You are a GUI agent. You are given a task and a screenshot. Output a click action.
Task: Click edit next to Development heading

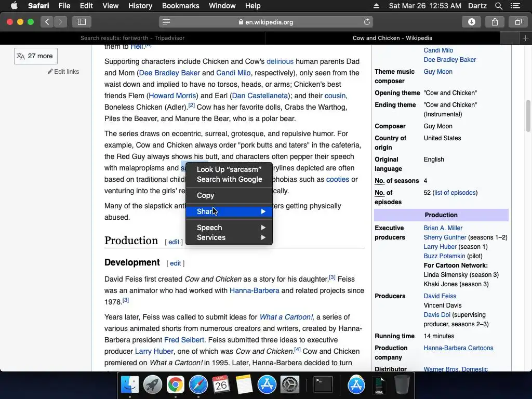pos(176,263)
